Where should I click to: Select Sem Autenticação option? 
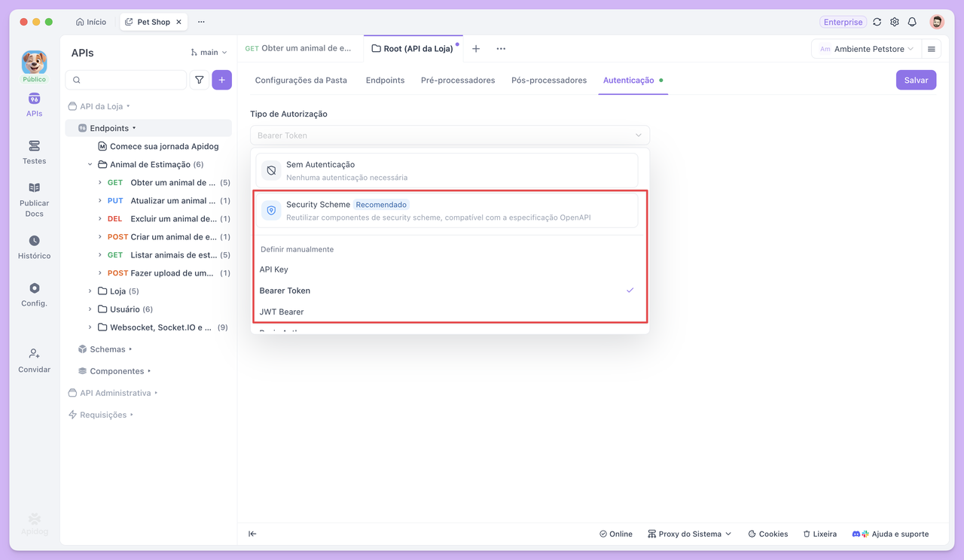[x=447, y=171]
